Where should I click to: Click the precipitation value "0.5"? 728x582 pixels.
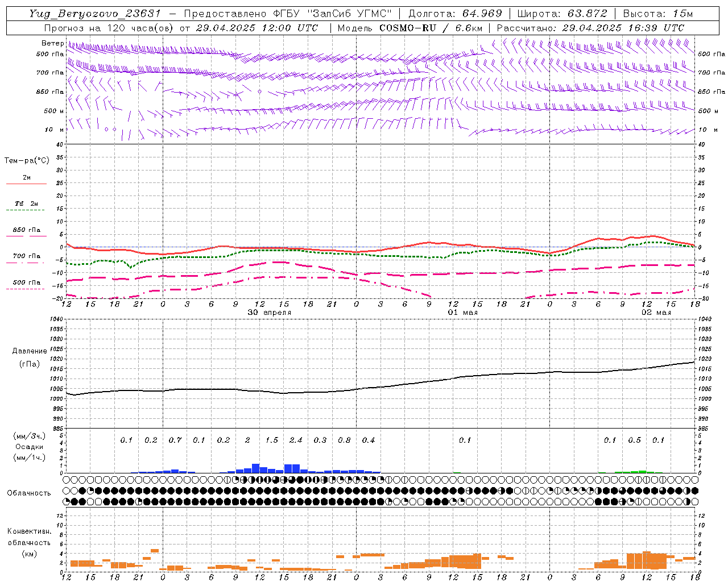pyautogui.click(x=634, y=440)
